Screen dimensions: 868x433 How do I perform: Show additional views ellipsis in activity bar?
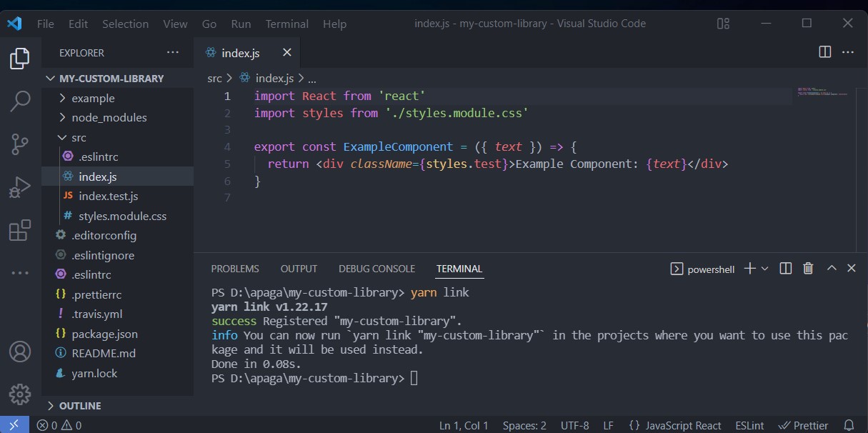point(20,273)
